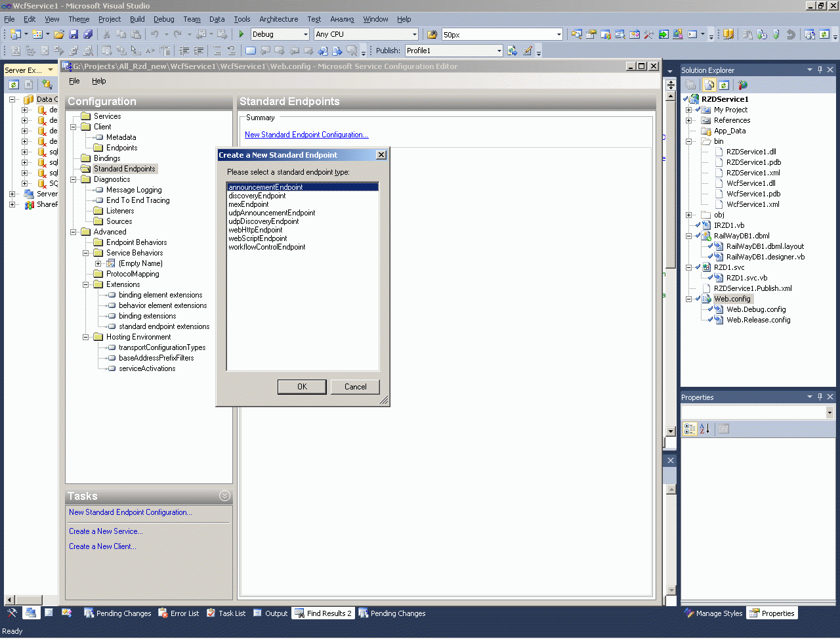Collapse the Tasks panel chevron
The image size is (840, 639).
(224, 496)
